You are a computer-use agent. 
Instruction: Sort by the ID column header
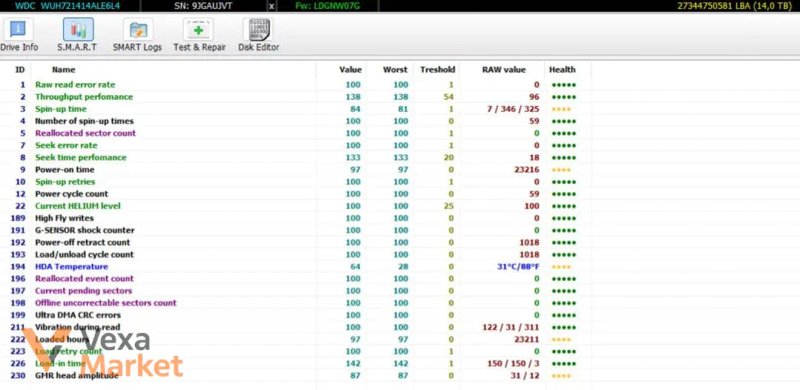20,70
